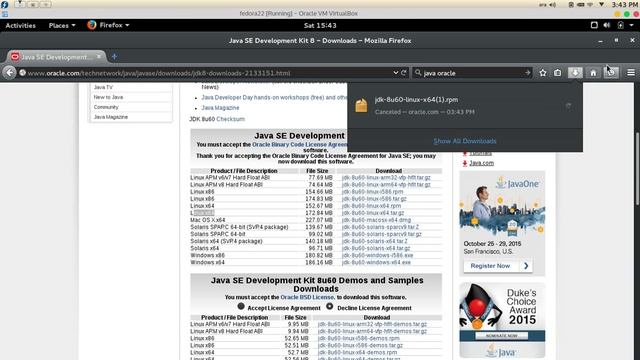Click the downloads arrow toolbar icon
This screenshot has width=640, height=360.
(575, 73)
